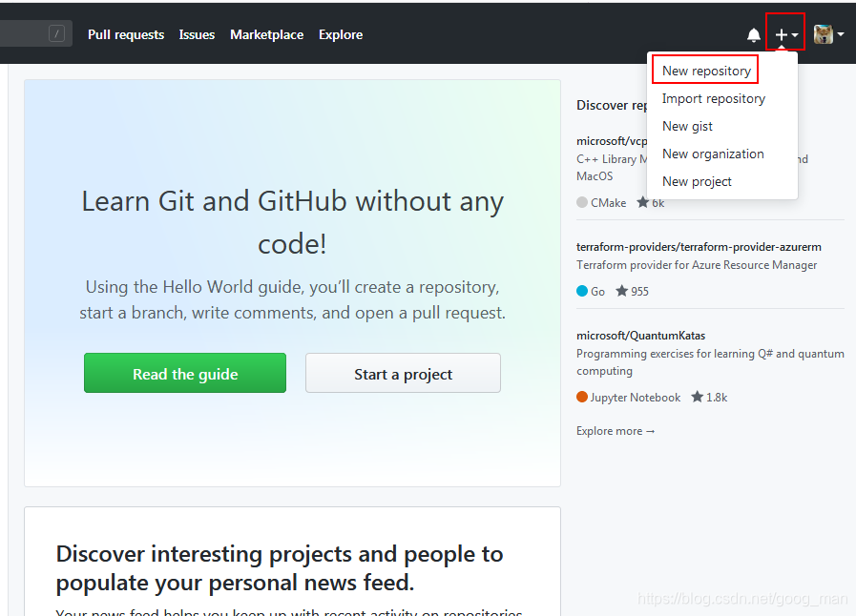Click the CMake language color dot
Image resolution: width=856 pixels, height=616 pixels.
(x=582, y=202)
